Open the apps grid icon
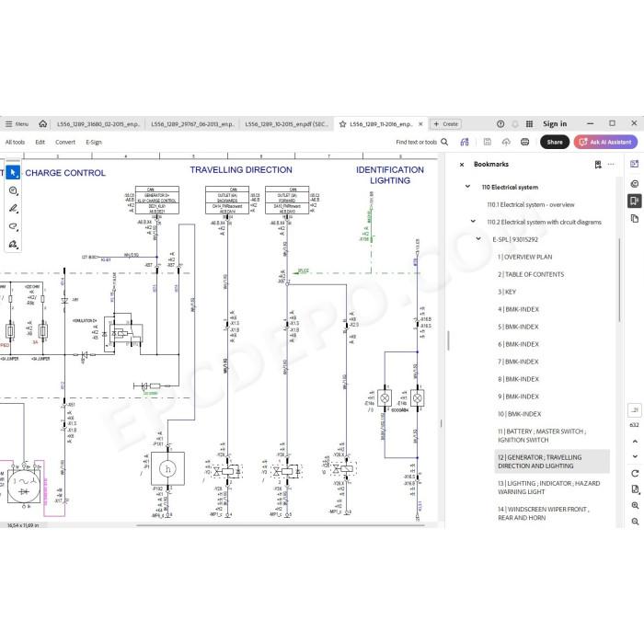This screenshot has height=644, width=644. (x=529, y=123)
